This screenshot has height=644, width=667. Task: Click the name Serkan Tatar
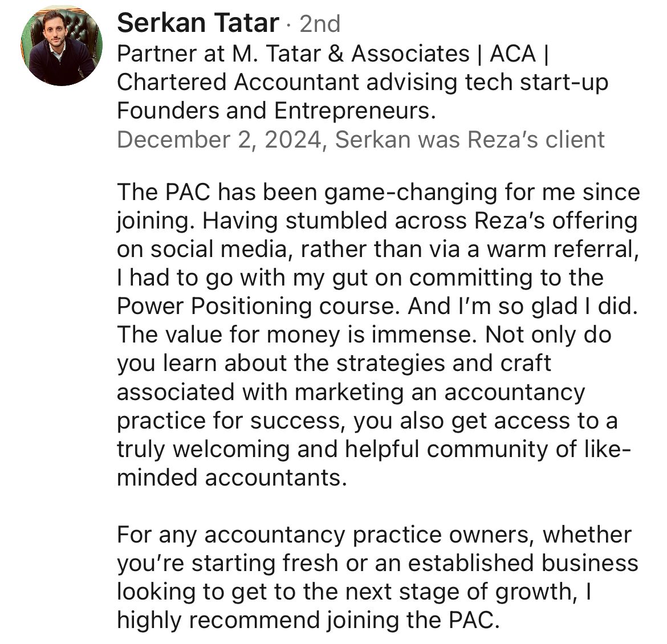click(198, 24)
